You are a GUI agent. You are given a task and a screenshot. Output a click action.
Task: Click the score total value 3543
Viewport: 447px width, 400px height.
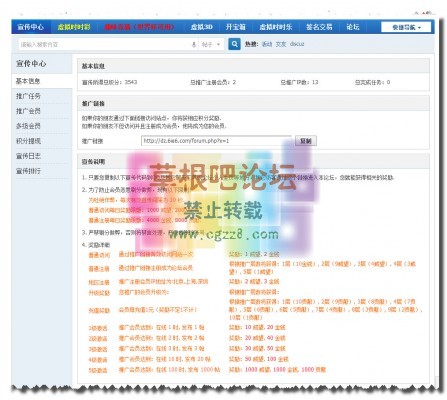click(131, 82)
